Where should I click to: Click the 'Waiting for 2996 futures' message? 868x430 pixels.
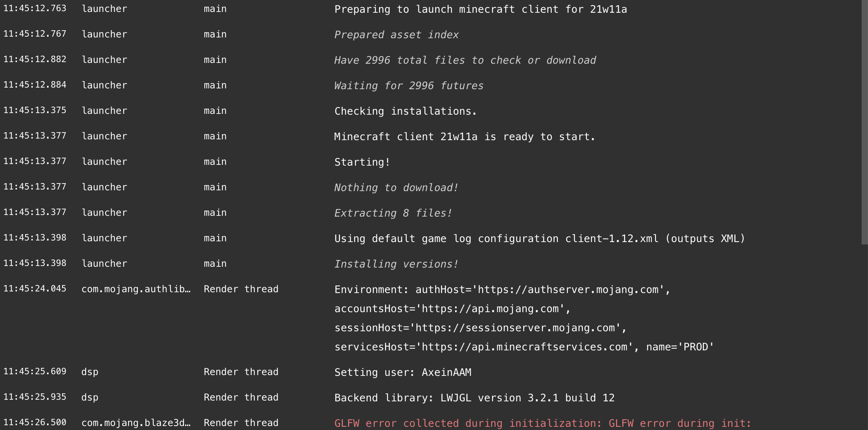(409, 86)
